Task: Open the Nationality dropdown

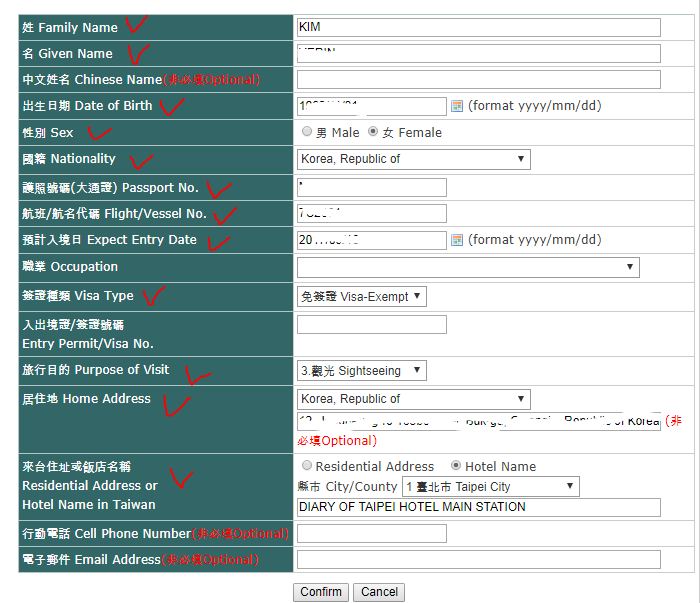Action: coord(414,159)
